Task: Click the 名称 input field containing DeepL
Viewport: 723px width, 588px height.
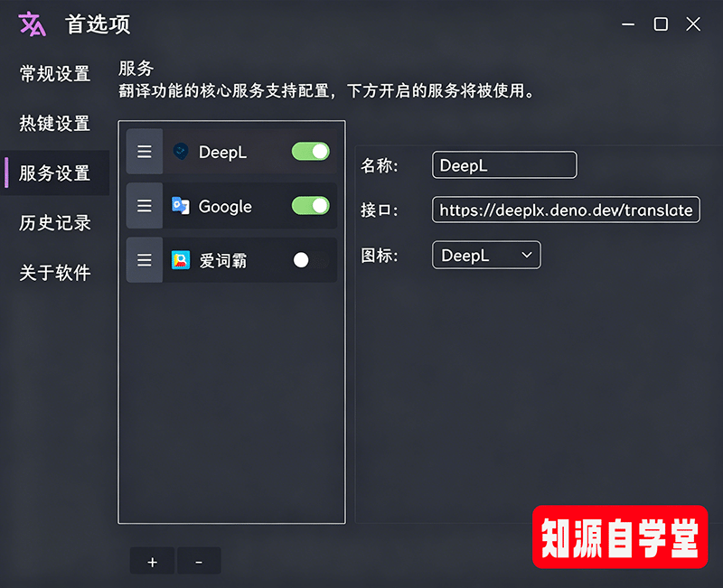Action: [504, 165]
